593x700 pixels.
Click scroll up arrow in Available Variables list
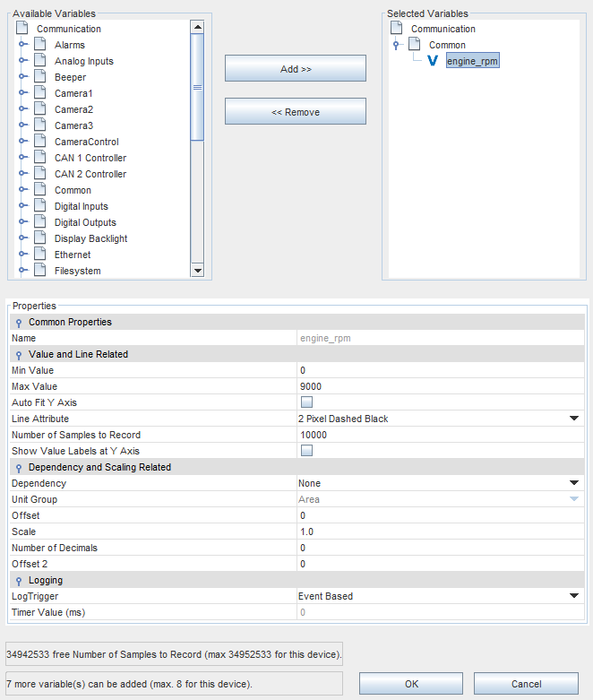click(x=197, y=27)
